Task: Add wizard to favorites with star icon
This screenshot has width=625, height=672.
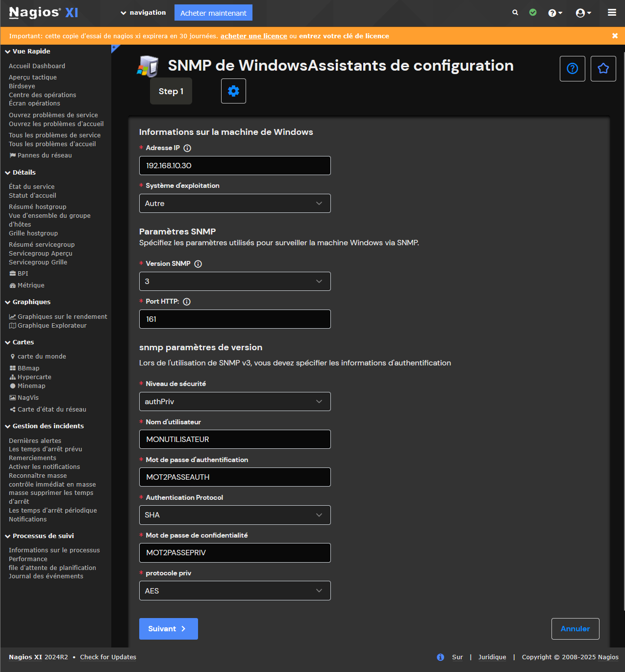Action: 603,69
